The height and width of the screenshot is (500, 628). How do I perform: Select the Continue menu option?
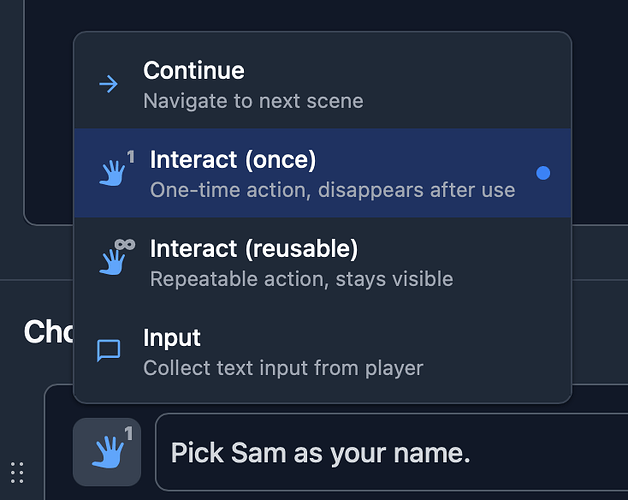321,84
